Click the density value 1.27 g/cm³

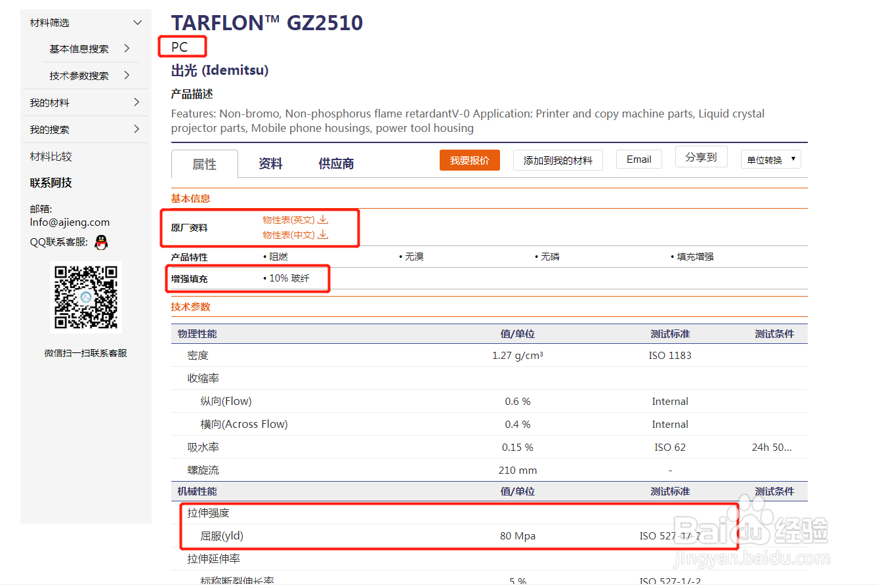518,355
